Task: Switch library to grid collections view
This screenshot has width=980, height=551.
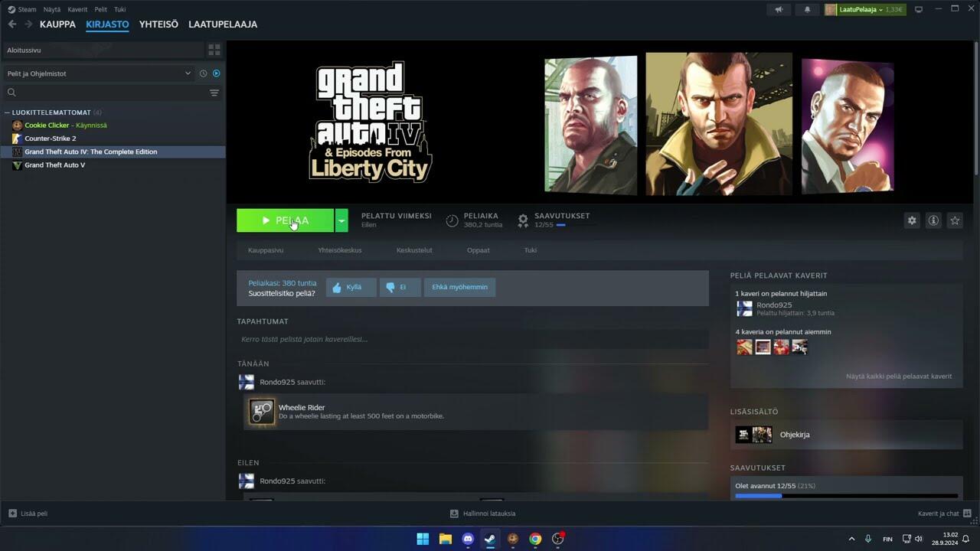Action: point(214,50)
